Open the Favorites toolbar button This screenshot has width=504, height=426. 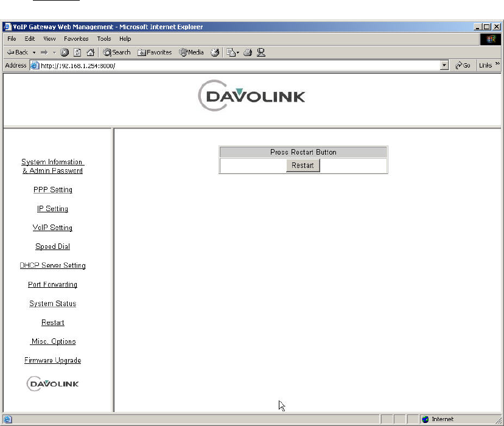pyautogui.click(x=155, y=52)
